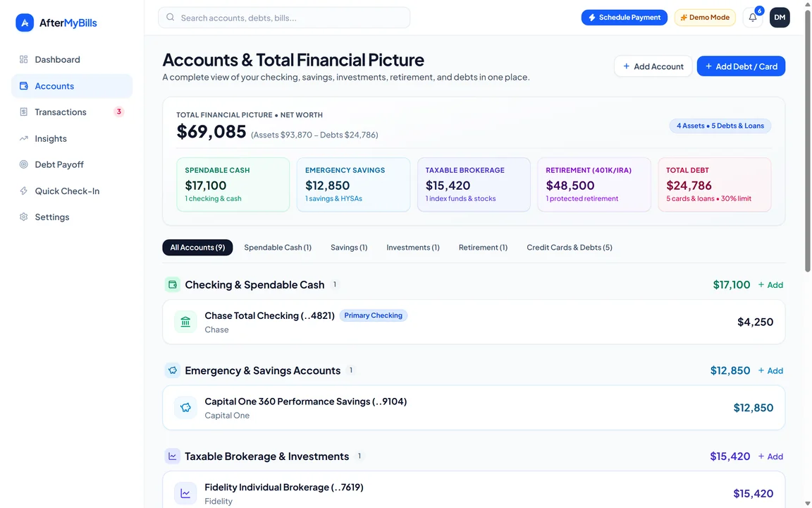Open the Total Debt summary card
Screen dimensions: 812x508
(715, 185)
